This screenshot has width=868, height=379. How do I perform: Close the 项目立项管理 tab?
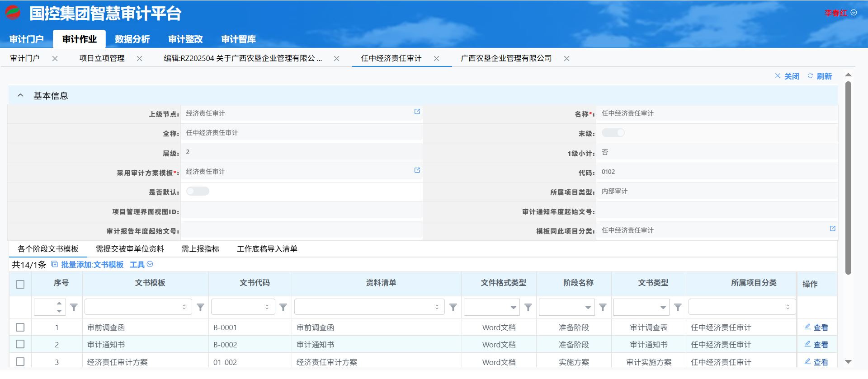[140, 59]
